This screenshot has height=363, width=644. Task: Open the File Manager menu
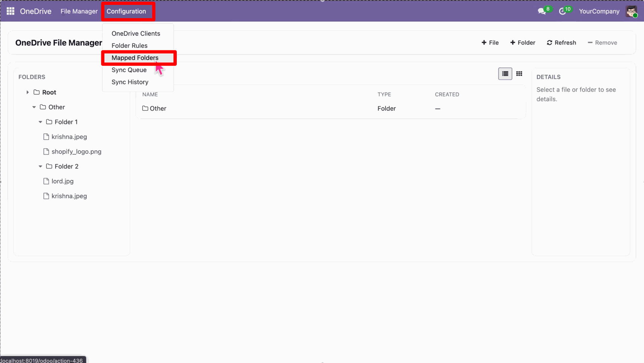point(79,11)
